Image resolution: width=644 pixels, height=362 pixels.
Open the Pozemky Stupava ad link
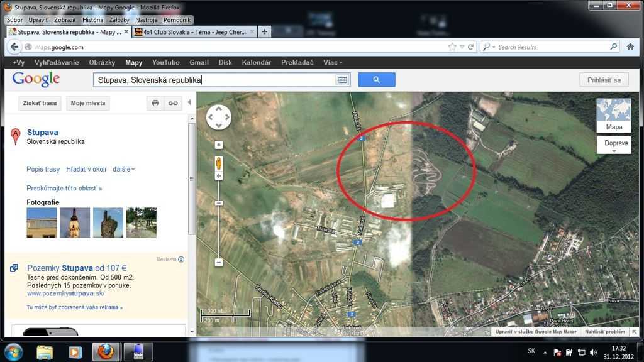(76, 268)
